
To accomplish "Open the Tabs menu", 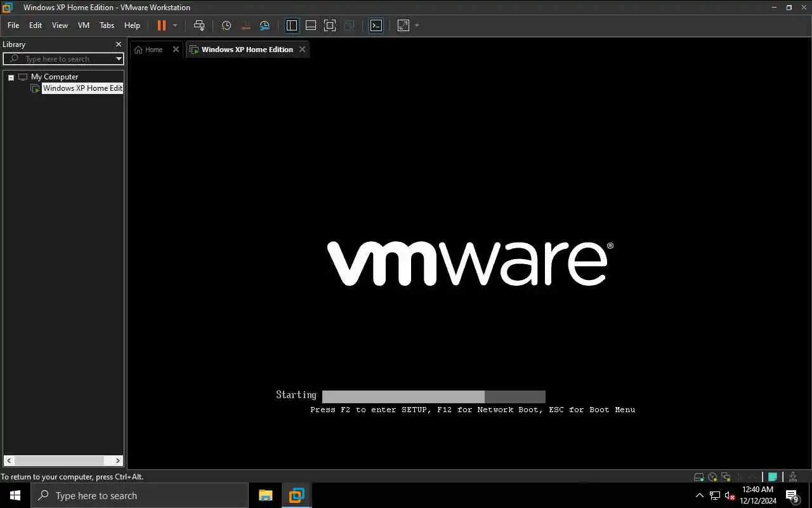I will (x=107, y=25).
